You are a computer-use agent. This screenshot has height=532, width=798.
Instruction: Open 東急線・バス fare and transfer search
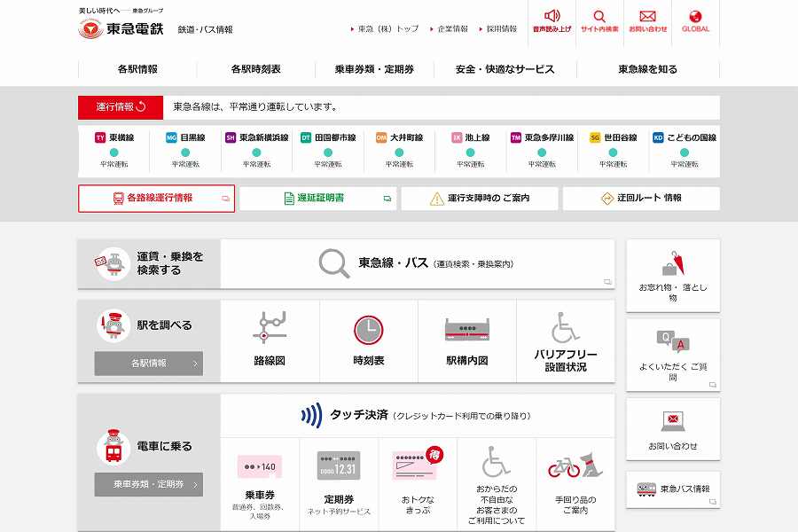[418, 263]
